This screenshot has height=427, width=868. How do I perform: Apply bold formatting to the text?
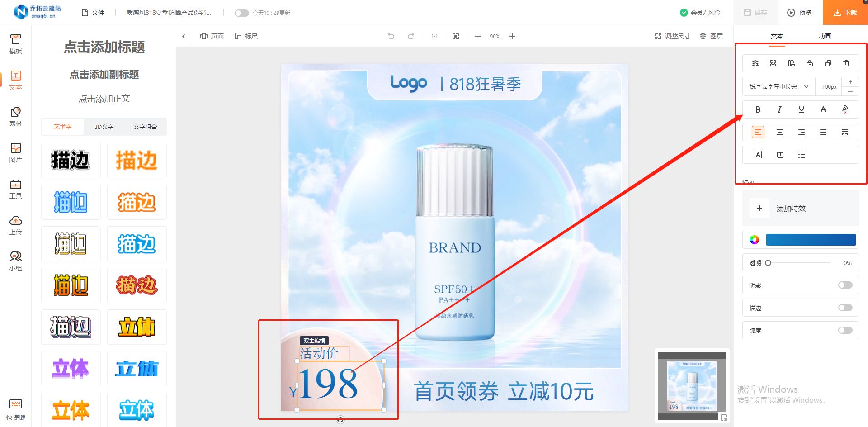(x=758, y=109)
